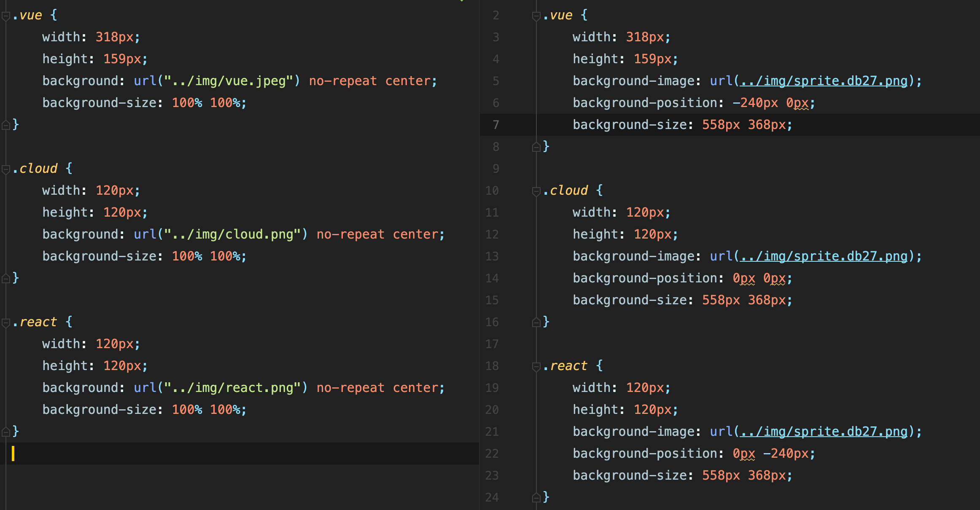Fold the .cloud block at line 10
This screenshot has width=980, height=510.
(x=536, y=191)
